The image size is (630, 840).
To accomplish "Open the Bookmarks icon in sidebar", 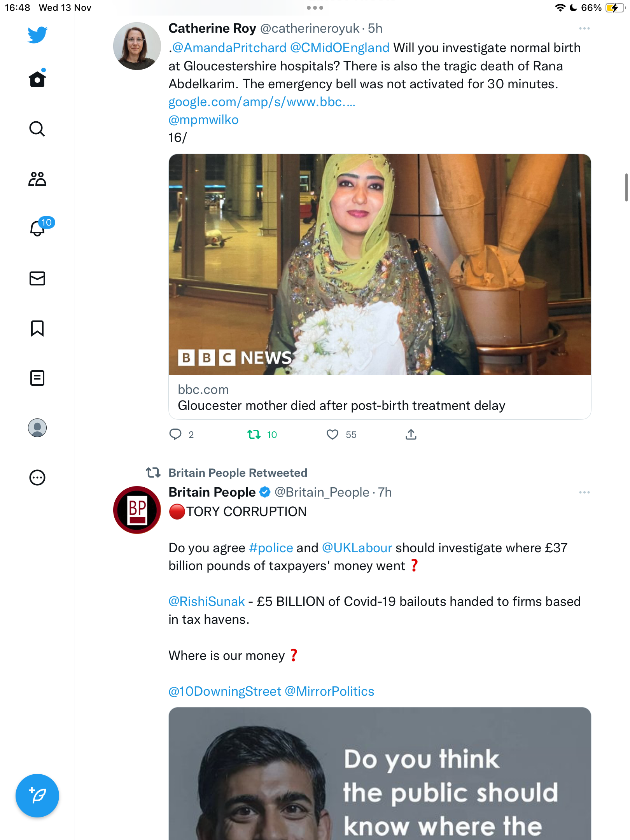I will (37, 328).
